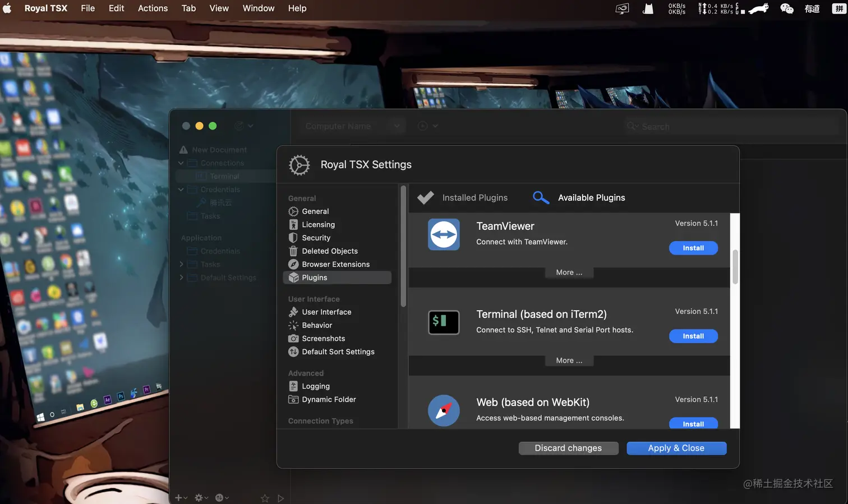848x504 pixels.
Task: Open the Window menu
Action: click(259, 8)
